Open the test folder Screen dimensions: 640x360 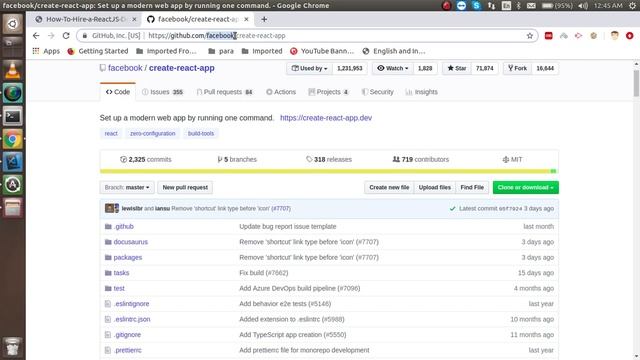[119, 288]
